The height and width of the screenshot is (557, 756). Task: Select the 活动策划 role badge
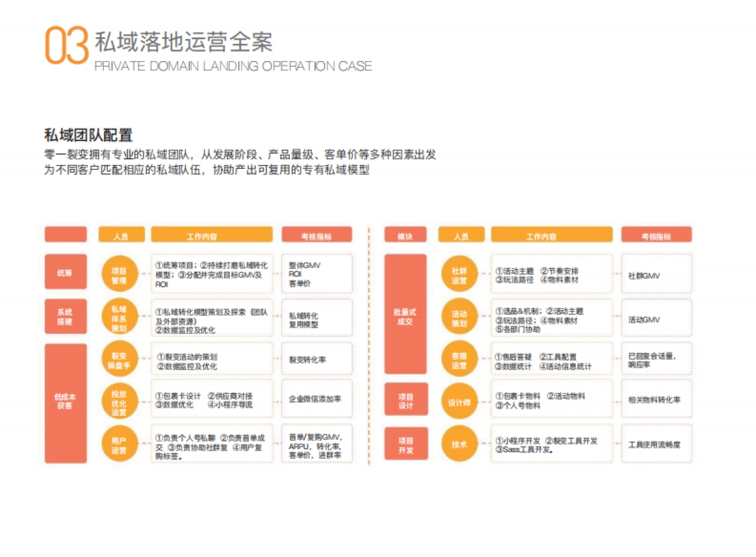pos(459,318)
